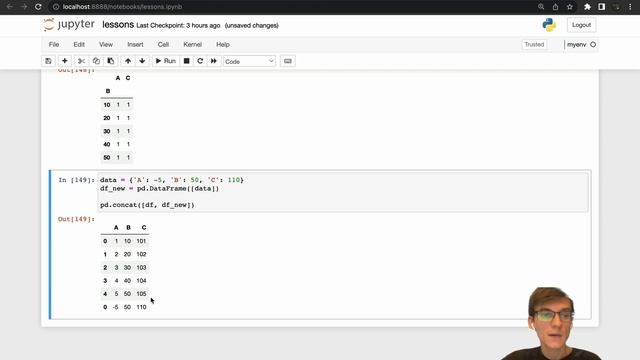
Task: Click index 40 in the upper table
Action: coord(107,144)
